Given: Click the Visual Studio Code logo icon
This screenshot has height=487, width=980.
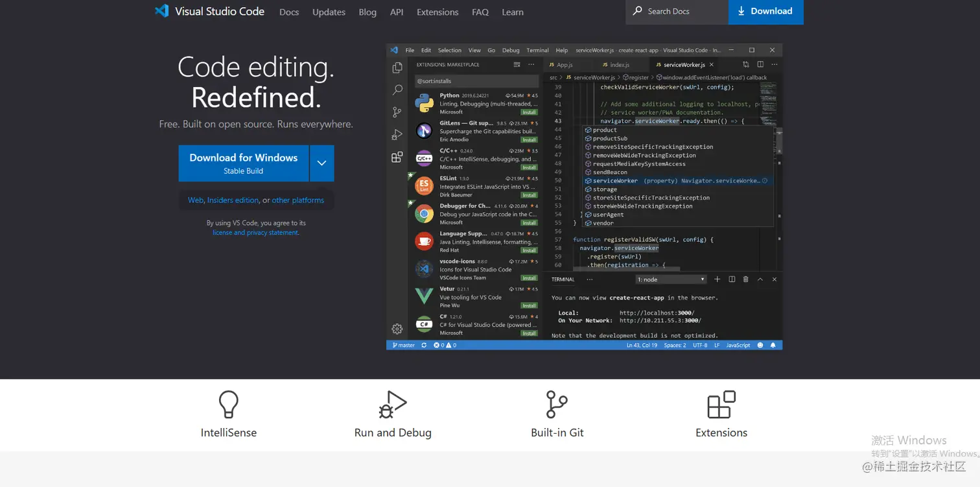Looking at the screenshot, I should tap(161, 11).
